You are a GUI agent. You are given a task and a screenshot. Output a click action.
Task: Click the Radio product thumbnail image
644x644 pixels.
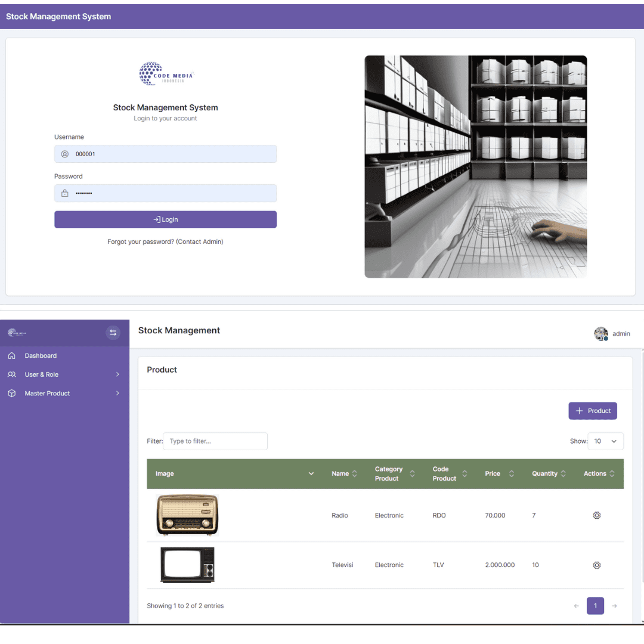click(x=187, y=515)
